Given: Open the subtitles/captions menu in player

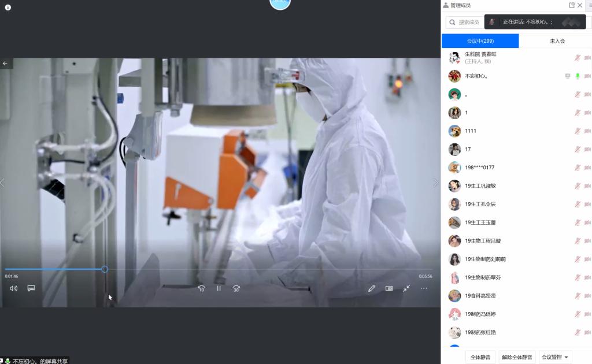Looking at the screenshot, I should pyautogui.click(x=31, y=288).
